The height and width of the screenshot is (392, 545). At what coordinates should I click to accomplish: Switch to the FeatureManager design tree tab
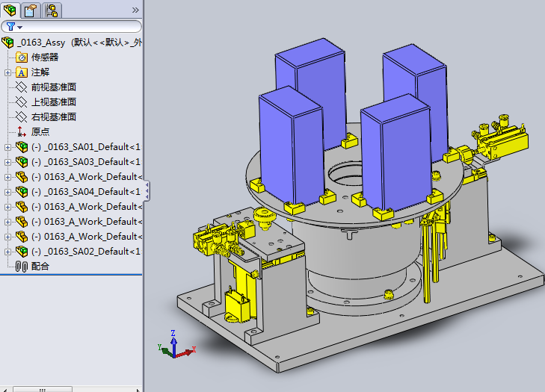pyautogui.click(x=10, y=10)
